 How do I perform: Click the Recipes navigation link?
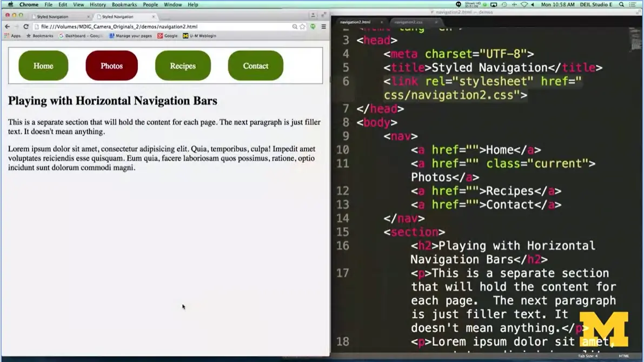[183, 66]
